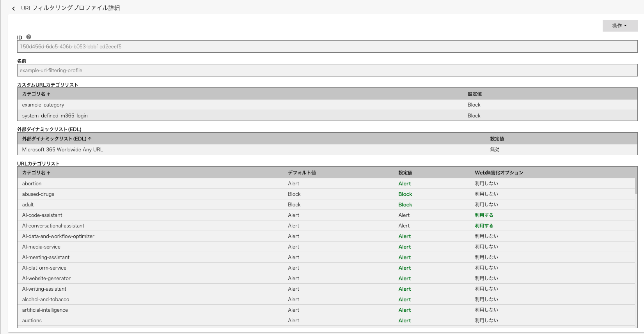
Task: Click the Block value for example_category
Action: click(x=474, y=105)
